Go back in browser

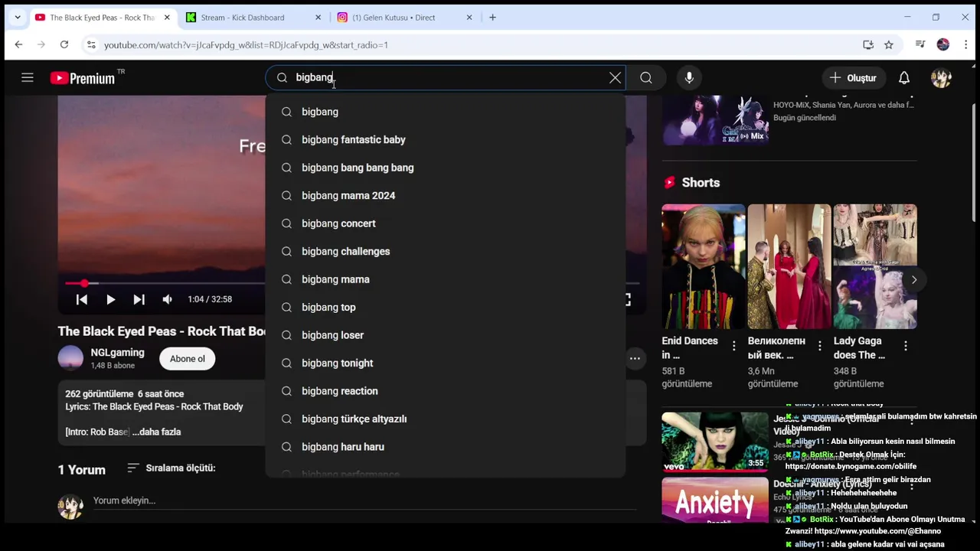coord(18,44)
